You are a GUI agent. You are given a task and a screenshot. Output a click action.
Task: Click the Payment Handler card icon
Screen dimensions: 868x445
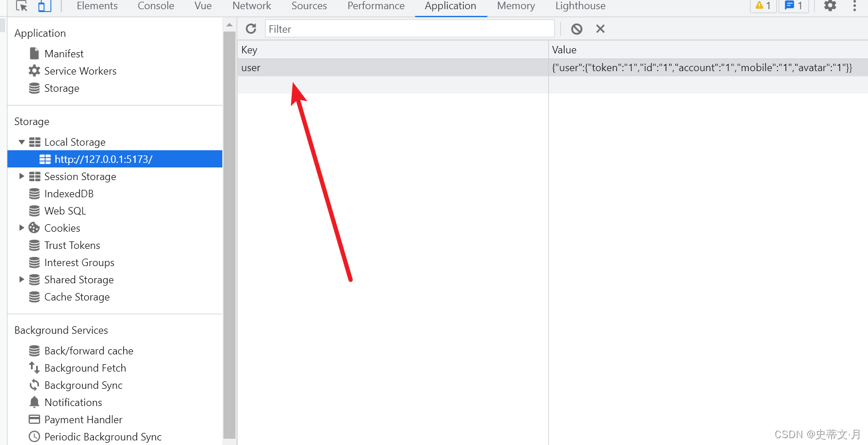pyautogui.click(x=34, y=419)
